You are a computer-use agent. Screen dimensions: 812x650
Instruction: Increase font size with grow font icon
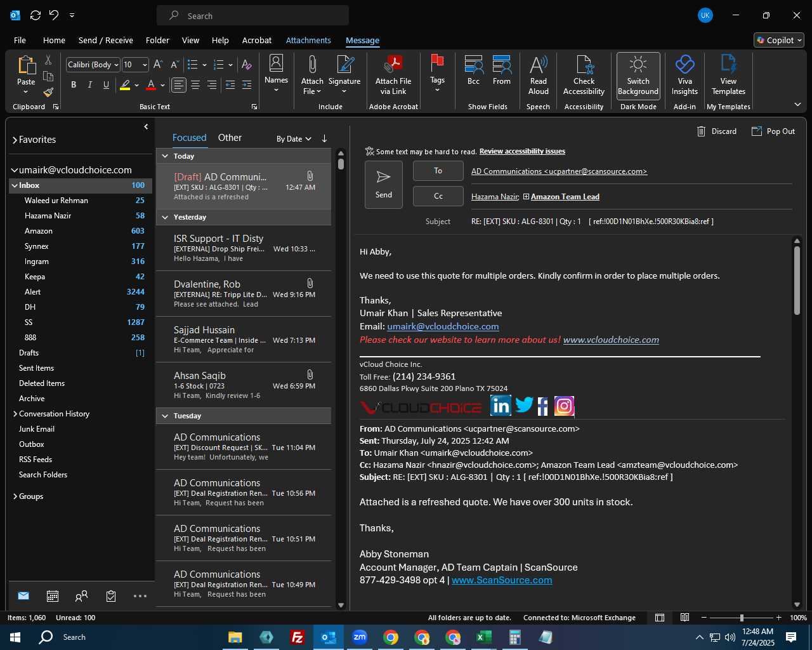pos(159,65)
